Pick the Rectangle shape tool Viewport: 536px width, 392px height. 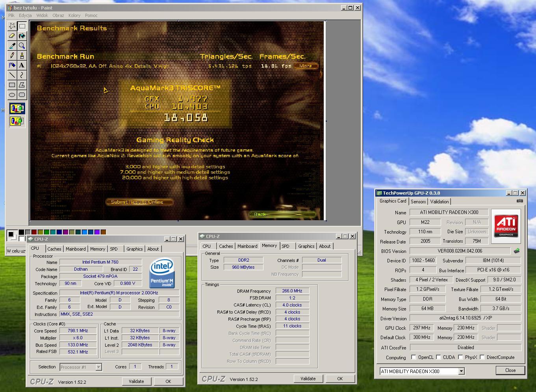coord(12,85)
